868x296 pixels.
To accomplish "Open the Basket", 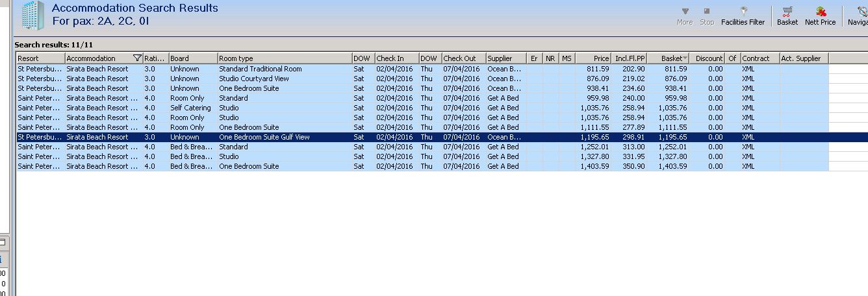I will 787,16.
